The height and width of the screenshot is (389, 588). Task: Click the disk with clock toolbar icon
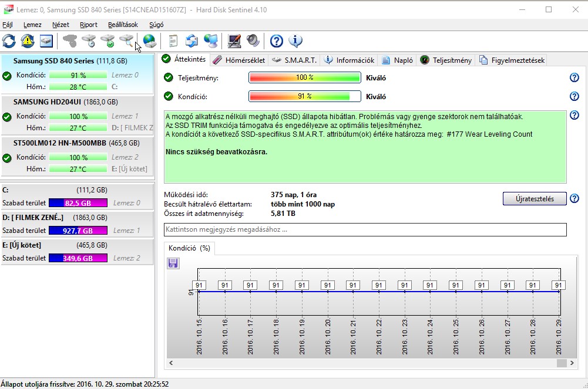click(89, 41)
